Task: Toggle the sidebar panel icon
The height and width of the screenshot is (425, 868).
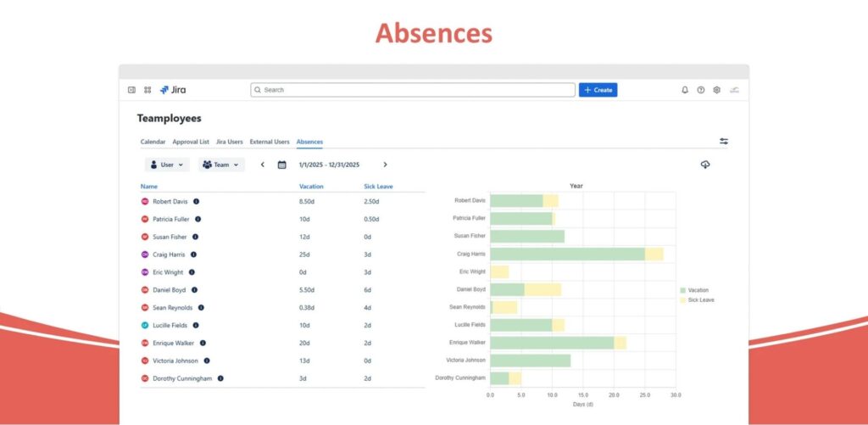Action: pyautogui.click(x=131, y=90)
